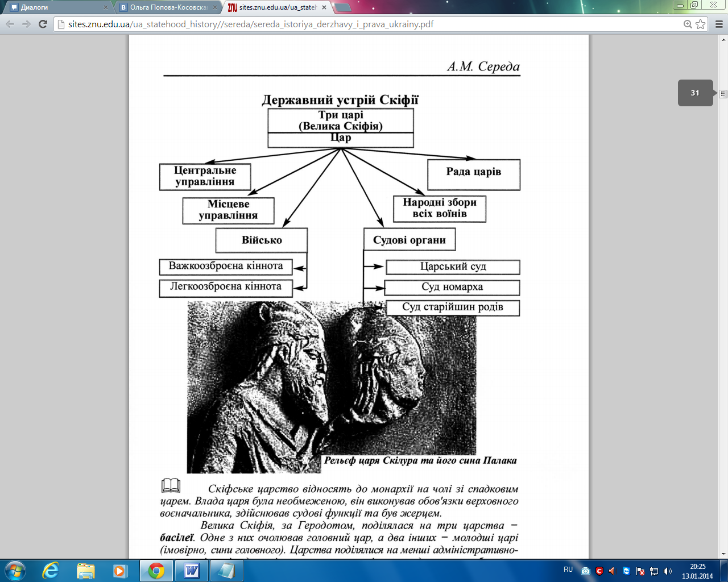This screenshot has height=582, width=728.
Task: Click the page 31 indicator badge
Action: click(x=695, y=93)
